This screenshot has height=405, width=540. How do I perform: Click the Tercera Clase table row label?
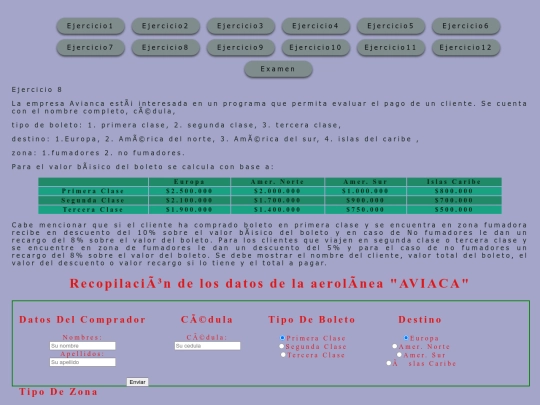click(93, 209)
